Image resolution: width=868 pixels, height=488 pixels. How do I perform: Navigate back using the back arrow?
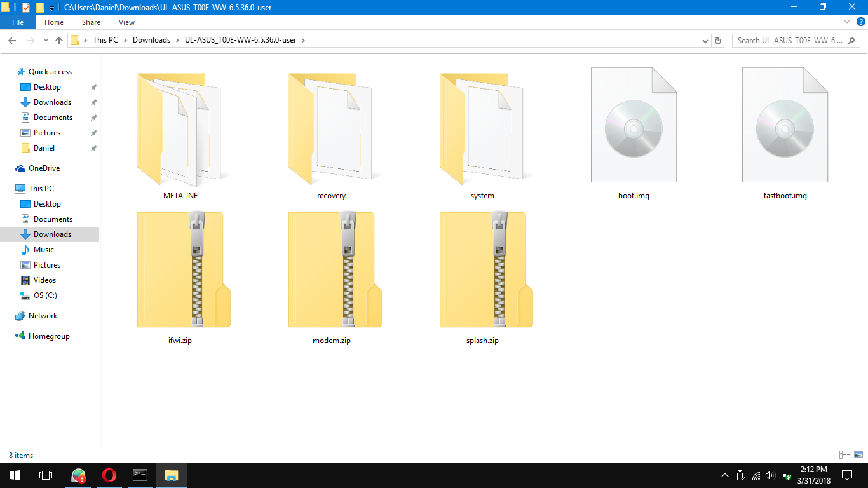pos(12,40)
